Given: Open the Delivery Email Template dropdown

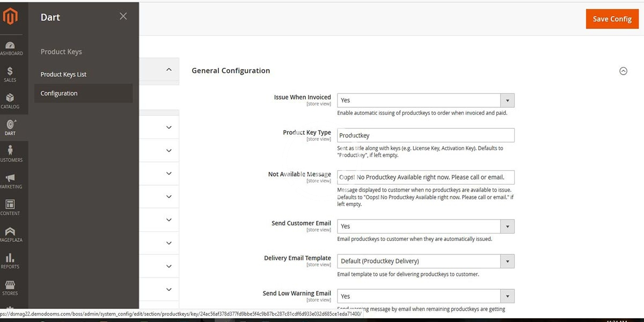Looking at the screenshot, I should pyautogui.click(x=426, y=261).
